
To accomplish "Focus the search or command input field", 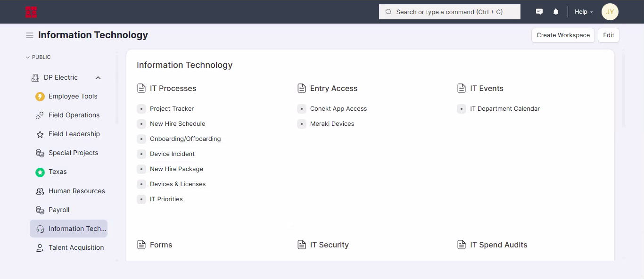I will coord(450,12).
